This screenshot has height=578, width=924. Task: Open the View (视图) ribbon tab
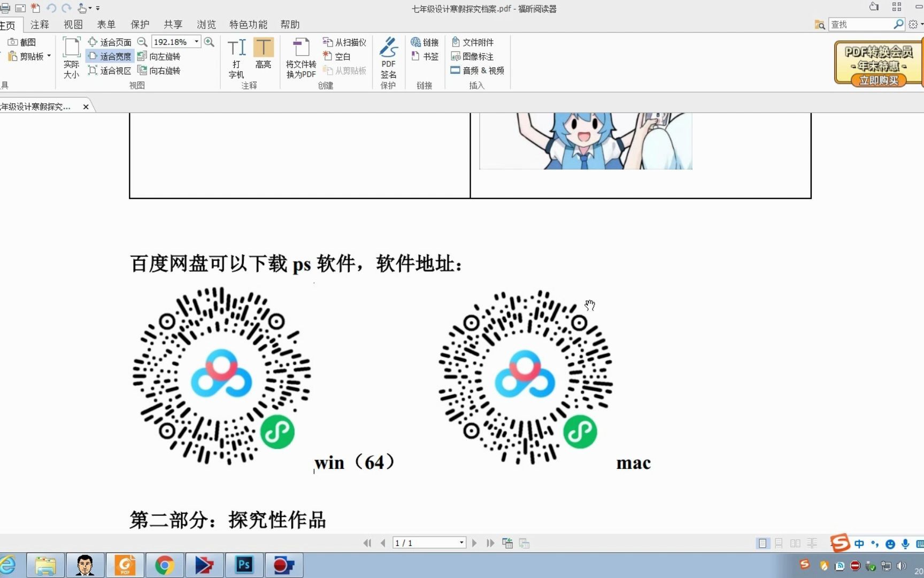click(x=73, y=25)
